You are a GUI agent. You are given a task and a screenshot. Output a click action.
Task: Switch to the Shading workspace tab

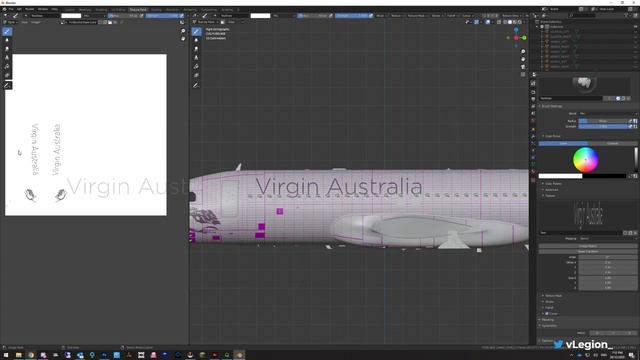[x=156, y=9]
